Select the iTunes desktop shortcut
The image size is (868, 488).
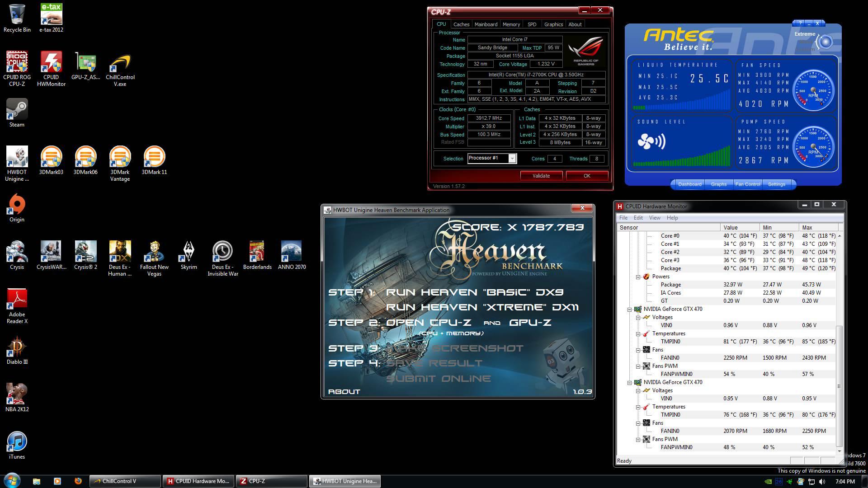pyautogui.click(x=17, y=445)
